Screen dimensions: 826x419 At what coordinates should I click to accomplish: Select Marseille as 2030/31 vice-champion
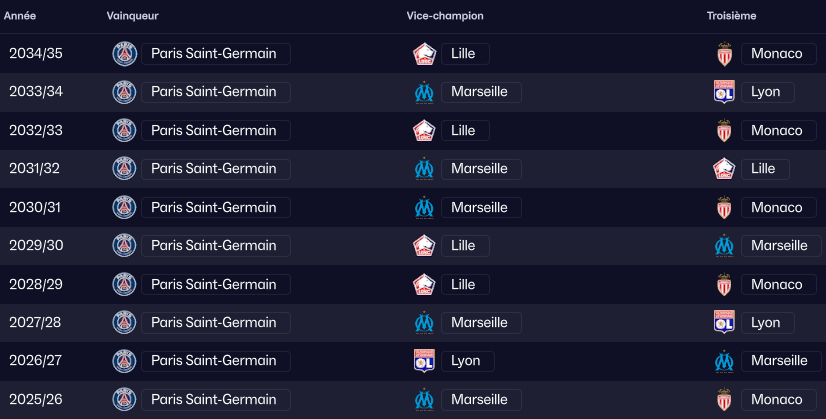(x=479, y=208)
